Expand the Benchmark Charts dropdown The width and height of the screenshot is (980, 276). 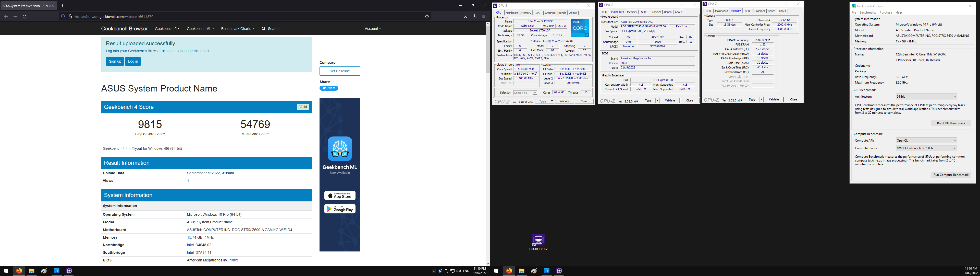pyautogui.click(x=237, y=29)
